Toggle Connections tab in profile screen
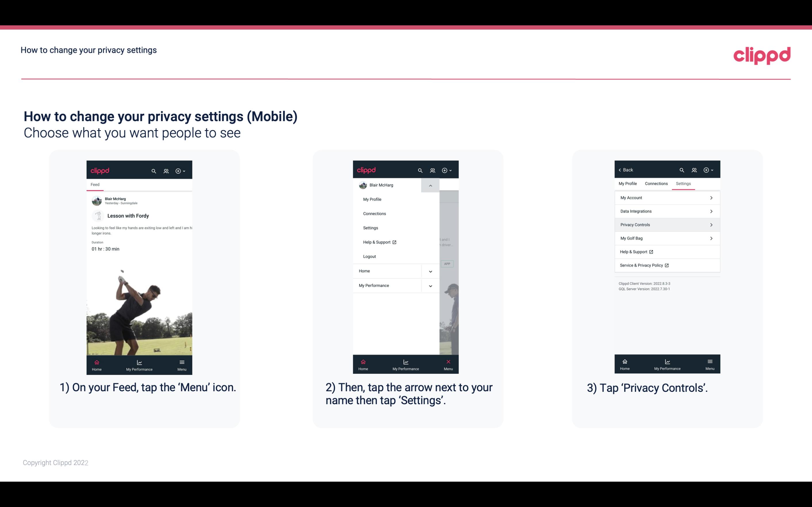Image resolution: width=812 pixels, height=507 pixels. tap(655, 183)
